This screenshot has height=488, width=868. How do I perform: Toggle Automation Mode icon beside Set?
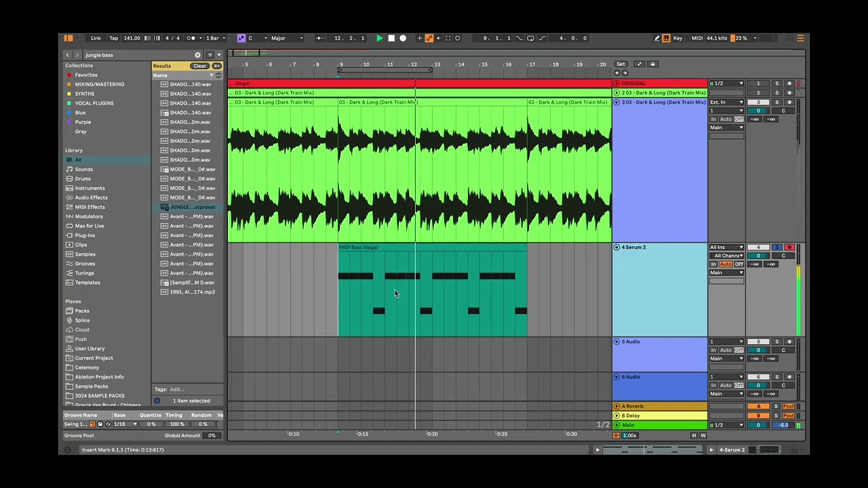pos(639,64)
